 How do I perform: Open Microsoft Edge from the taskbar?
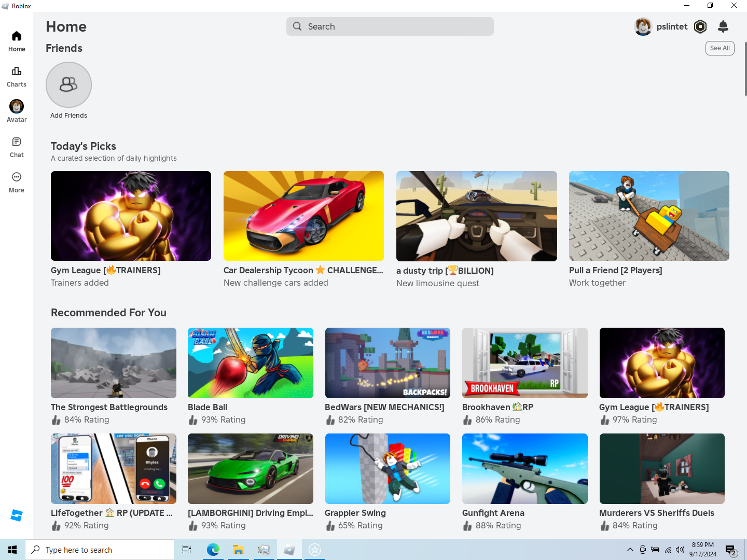213,550
